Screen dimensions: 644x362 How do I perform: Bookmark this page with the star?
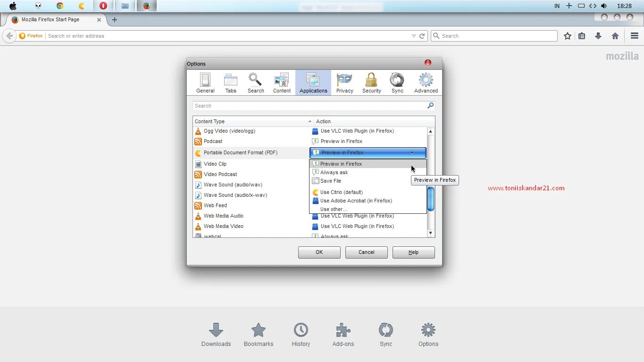pos(568,36)
